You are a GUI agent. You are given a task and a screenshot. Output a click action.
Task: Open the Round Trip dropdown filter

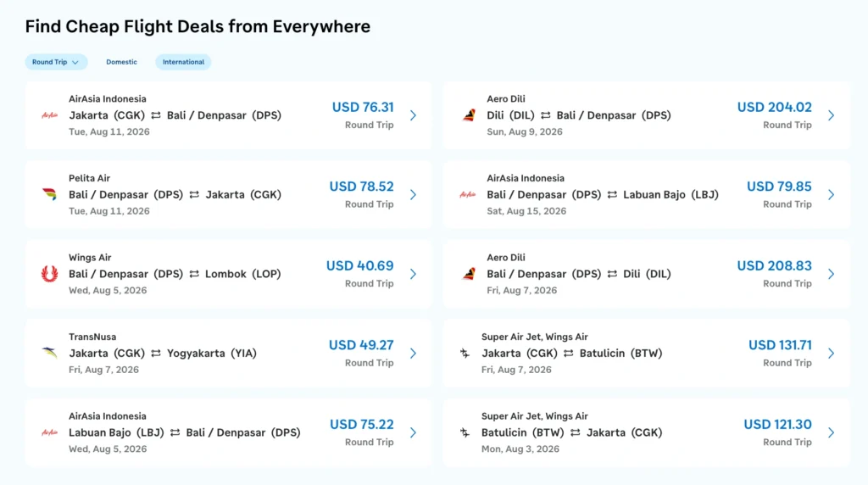tap(56, 62)
